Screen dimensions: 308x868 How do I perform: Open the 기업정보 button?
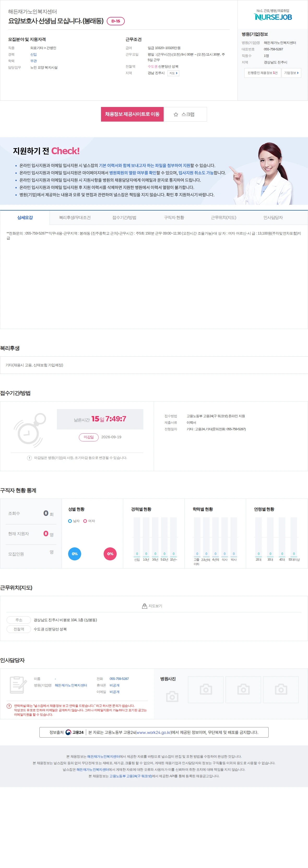pyautogui.click(x=291, y=73)
